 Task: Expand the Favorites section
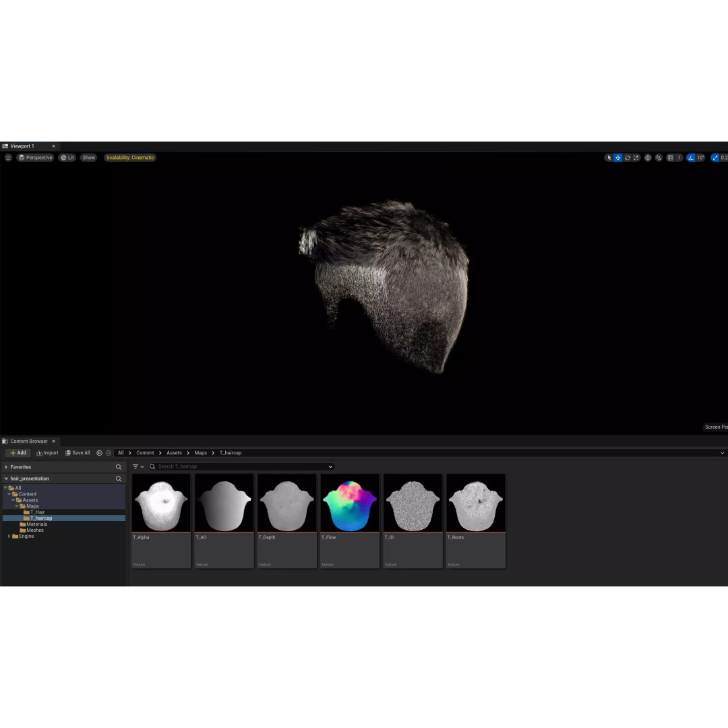[x=7, y=467]
